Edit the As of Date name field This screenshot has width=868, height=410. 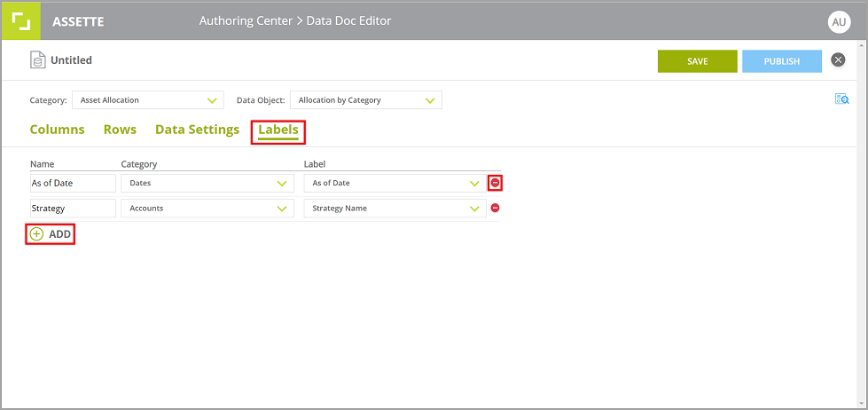tap(73, 184)
